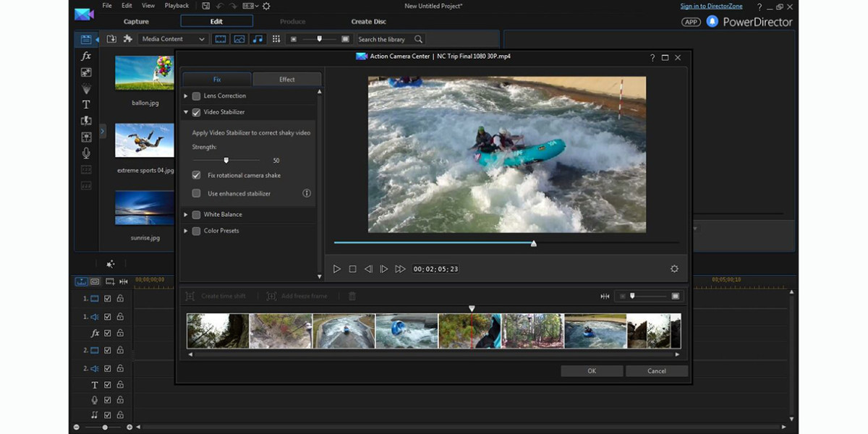This screenshot has height=434, width=868.
Task: Open preview settings gear in Action Camera Center
Action: 674,268
